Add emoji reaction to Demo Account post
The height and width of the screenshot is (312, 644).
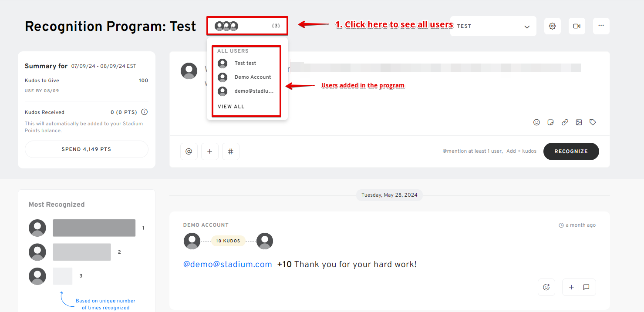click(546, 287)
